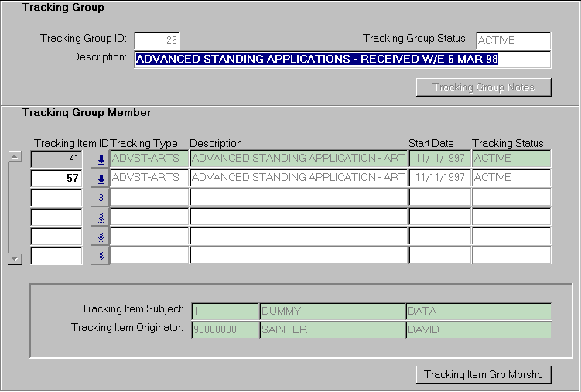Click the Tracking Group Status field
The width and height of the screenshot is (581, 392).
pyautogui.click(x=512, y=40)
